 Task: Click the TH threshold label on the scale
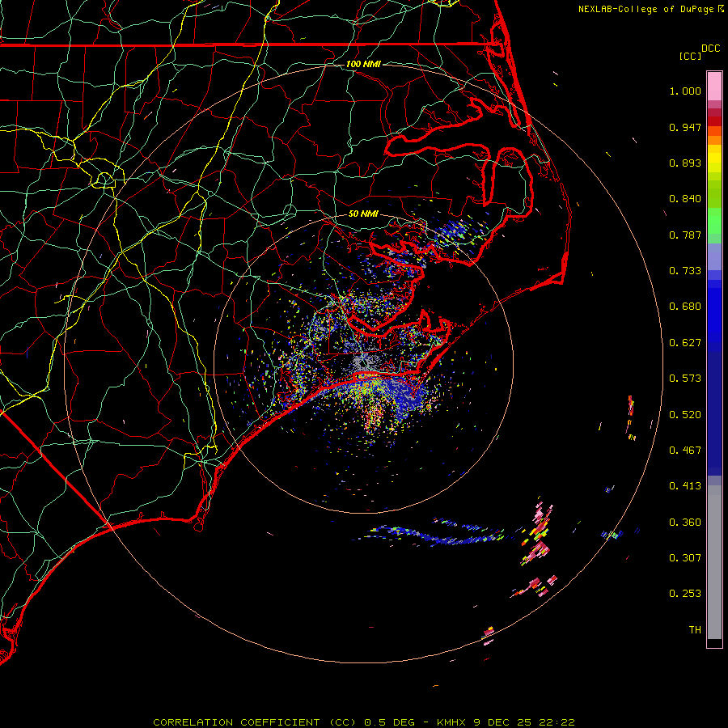[x=695, y=630]
